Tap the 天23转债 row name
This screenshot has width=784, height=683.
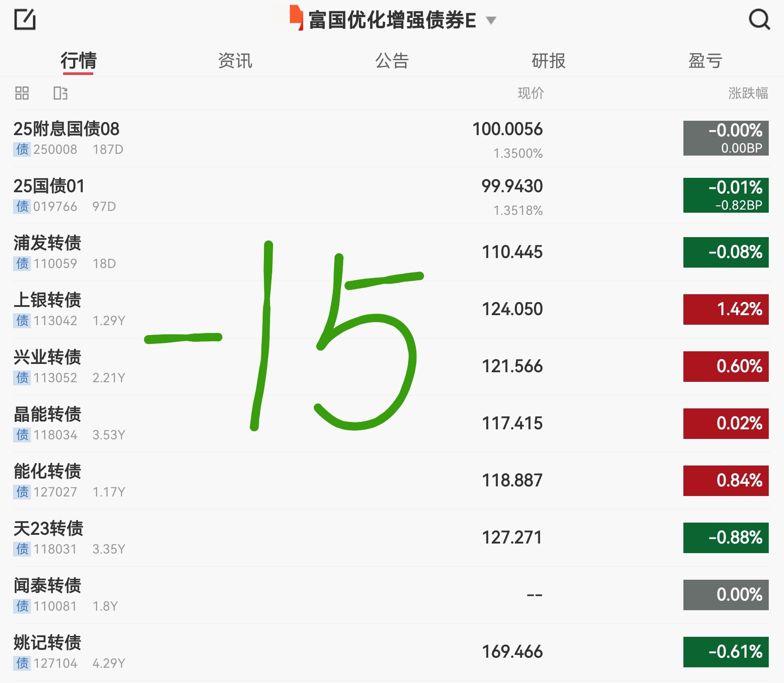[48, 528]
